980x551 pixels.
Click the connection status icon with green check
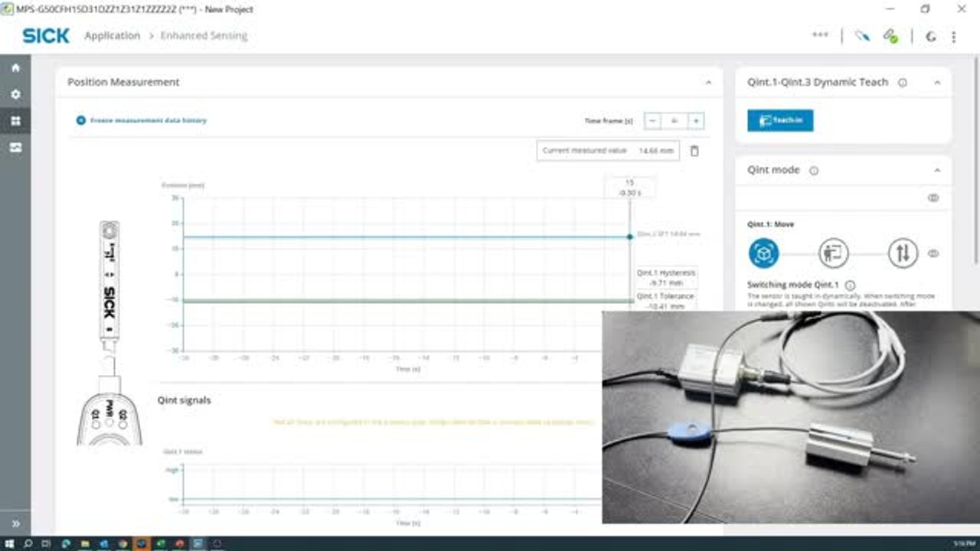coord(890,36)
